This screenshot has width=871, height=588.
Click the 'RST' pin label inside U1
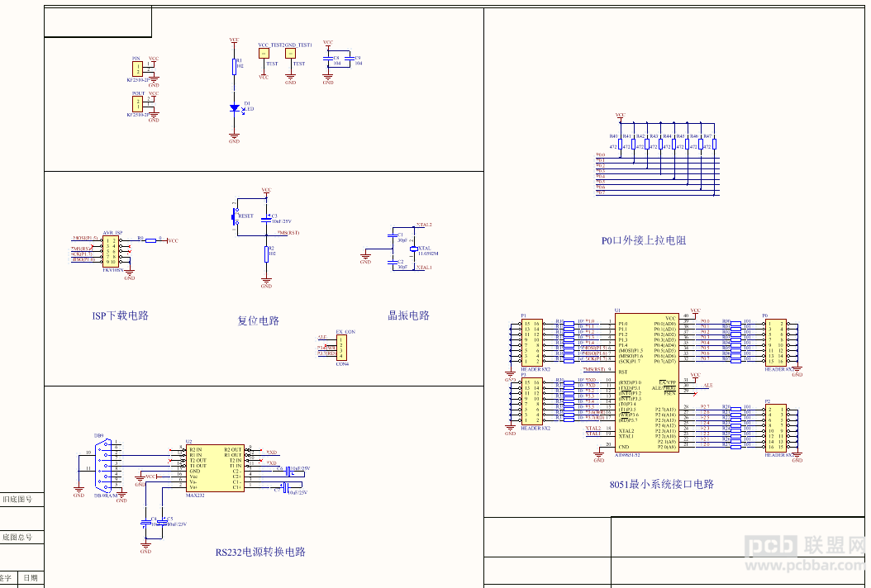point(623,372)
